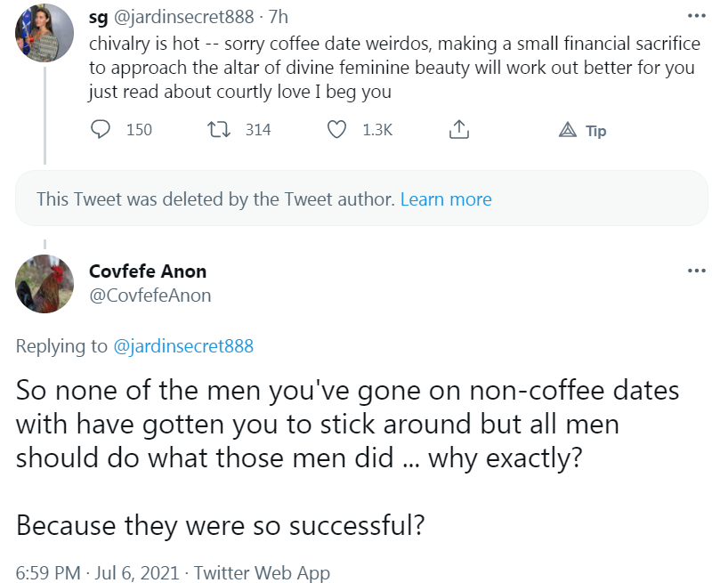Follow the Learn more link
Viewport: 728px width, 583px height.
click(x=446, y=199)
